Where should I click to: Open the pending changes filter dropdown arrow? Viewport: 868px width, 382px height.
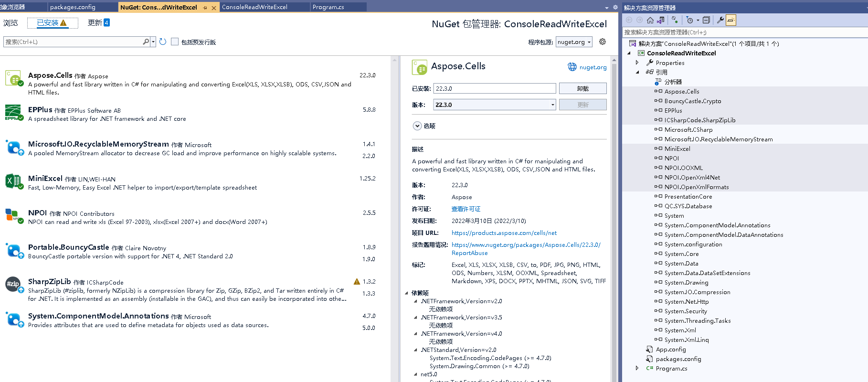[698, 20]
